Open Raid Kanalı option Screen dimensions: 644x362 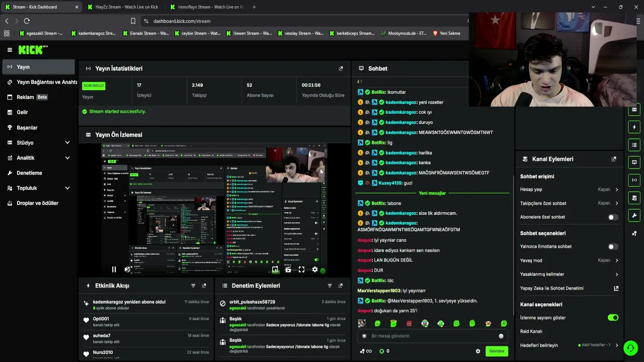[x=531, y=331]
